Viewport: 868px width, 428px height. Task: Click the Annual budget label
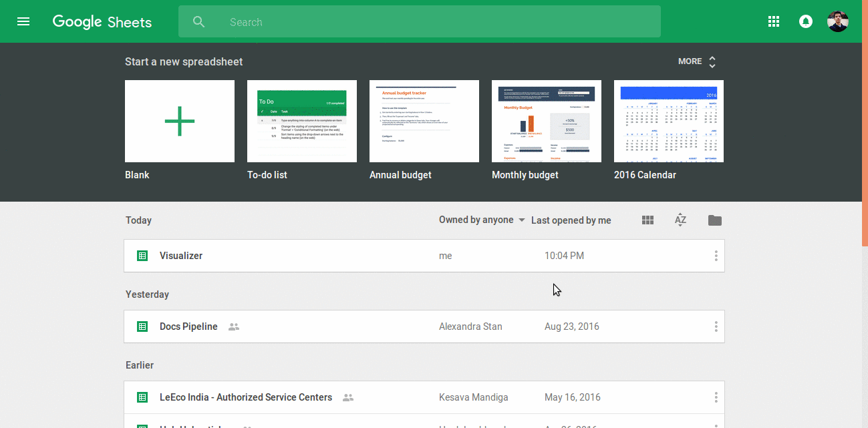coord(400,175)
